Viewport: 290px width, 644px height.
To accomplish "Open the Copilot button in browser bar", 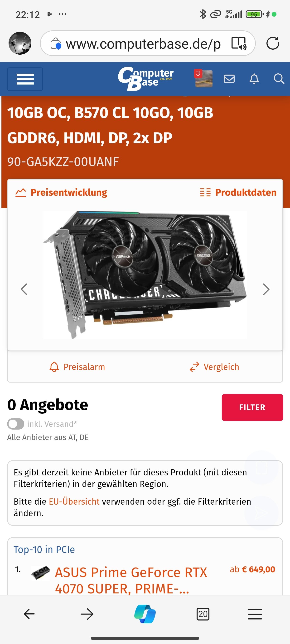I will click(145, 614).
